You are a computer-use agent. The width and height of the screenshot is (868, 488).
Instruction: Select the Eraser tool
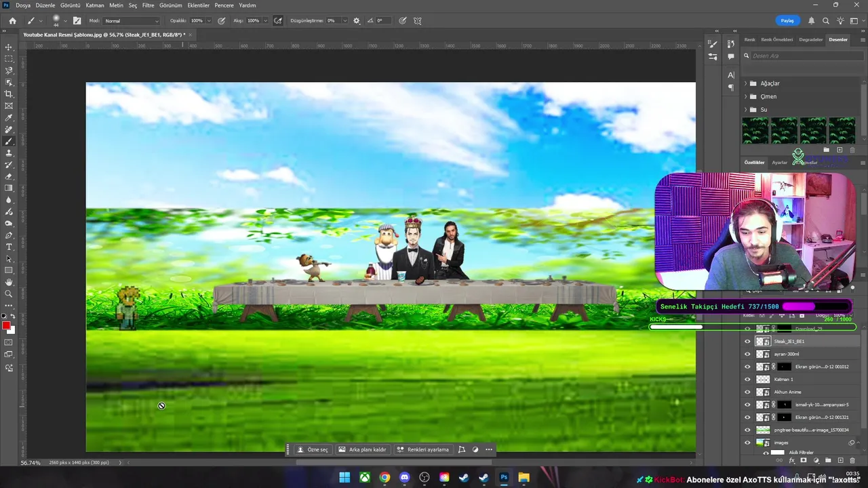point(9,176)
